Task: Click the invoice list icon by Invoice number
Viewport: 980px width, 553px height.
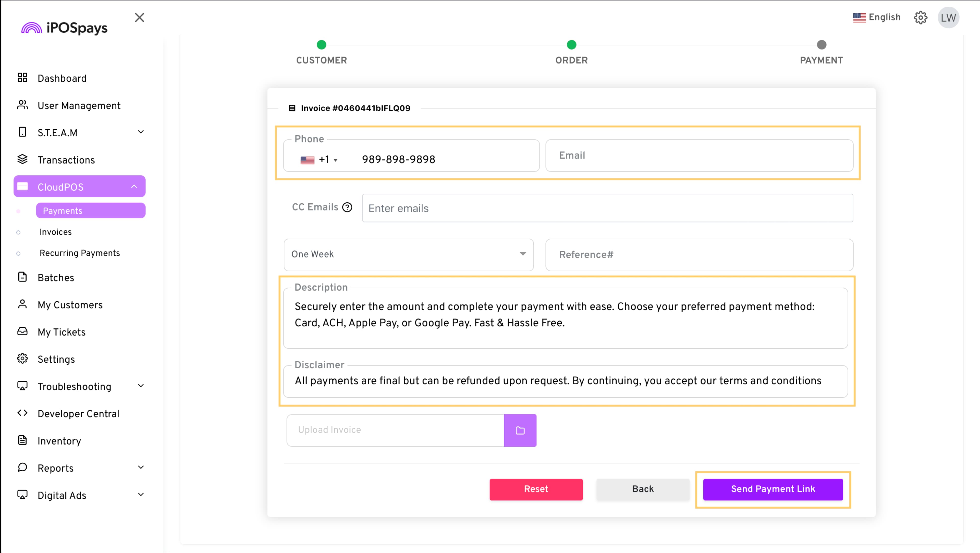Action: point(292,108)
